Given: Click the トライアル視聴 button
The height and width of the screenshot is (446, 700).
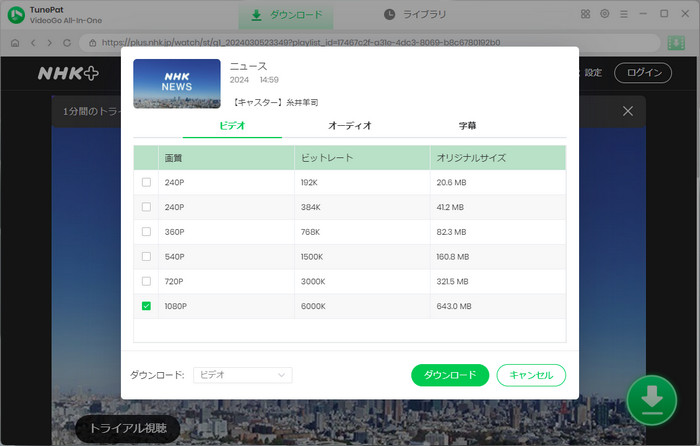Looking at the screenshot, I should coord(128,428).
